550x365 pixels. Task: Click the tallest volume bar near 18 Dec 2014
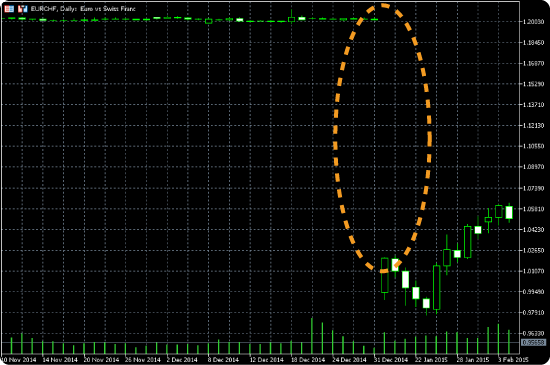tap(311, 336)
